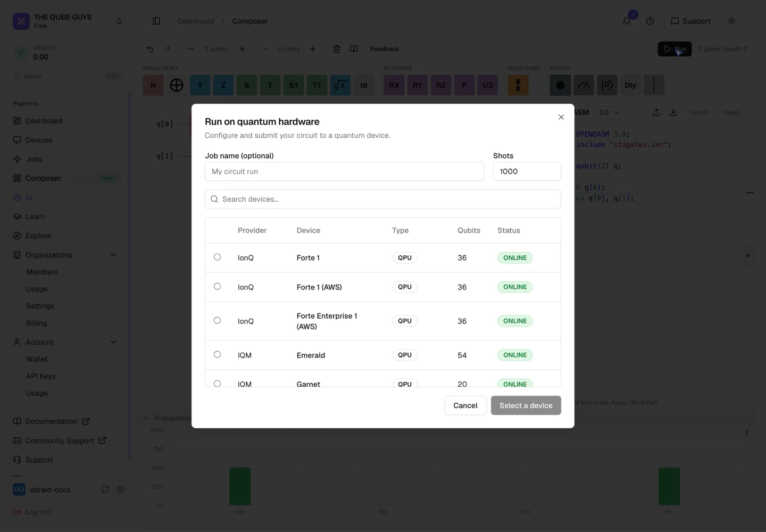The image size is (766, 532).
Task: Select the Forte 1 (AWS) device radio button
Action: pyautogui.click(x=217, y=286)
